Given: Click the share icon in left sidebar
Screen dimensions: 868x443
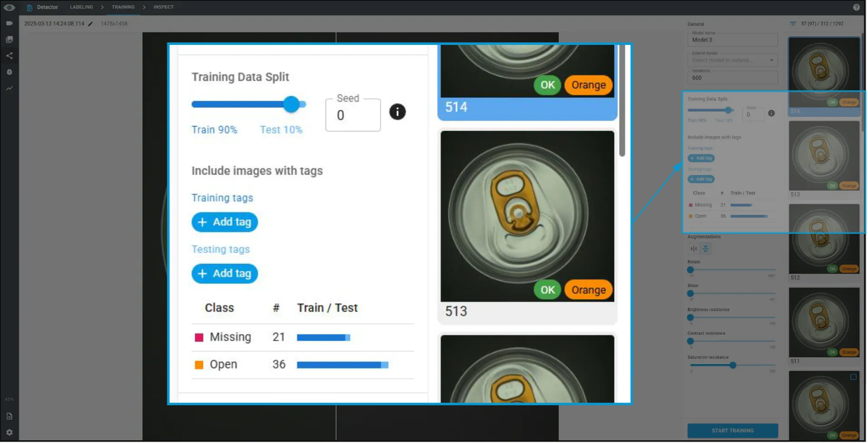Looking at the screenshot, I should coord(9,55).
